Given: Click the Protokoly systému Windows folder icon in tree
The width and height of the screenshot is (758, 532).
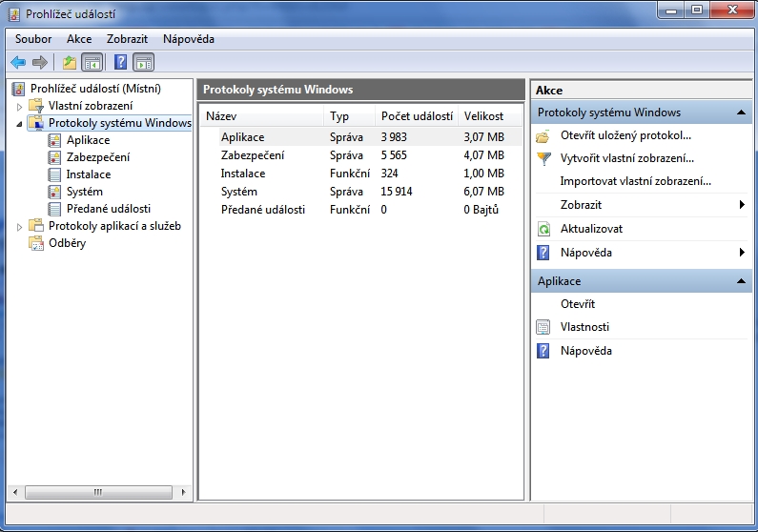Looking at the screenshot, I should coord(36,123).
